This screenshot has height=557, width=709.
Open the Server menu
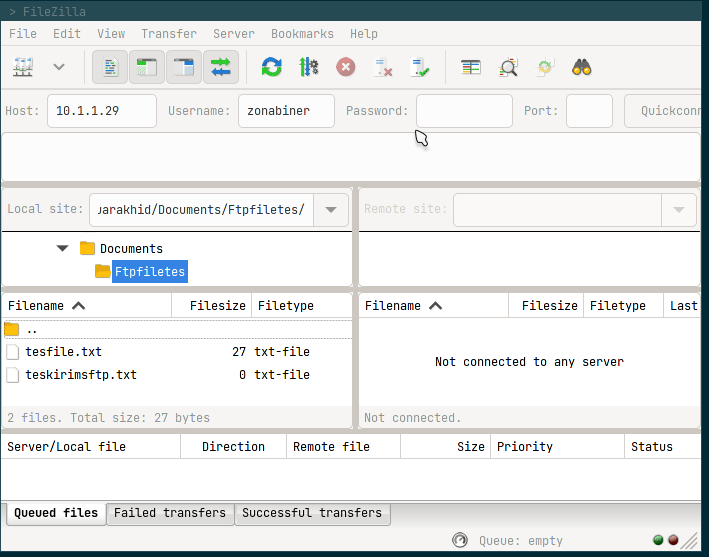[234, 34]
